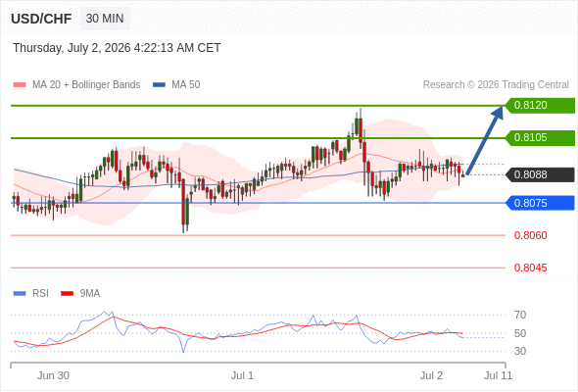Click the blue 0.8075 pivot tag
The width and height of the screenshot is (578, 392).
point(540,203)
